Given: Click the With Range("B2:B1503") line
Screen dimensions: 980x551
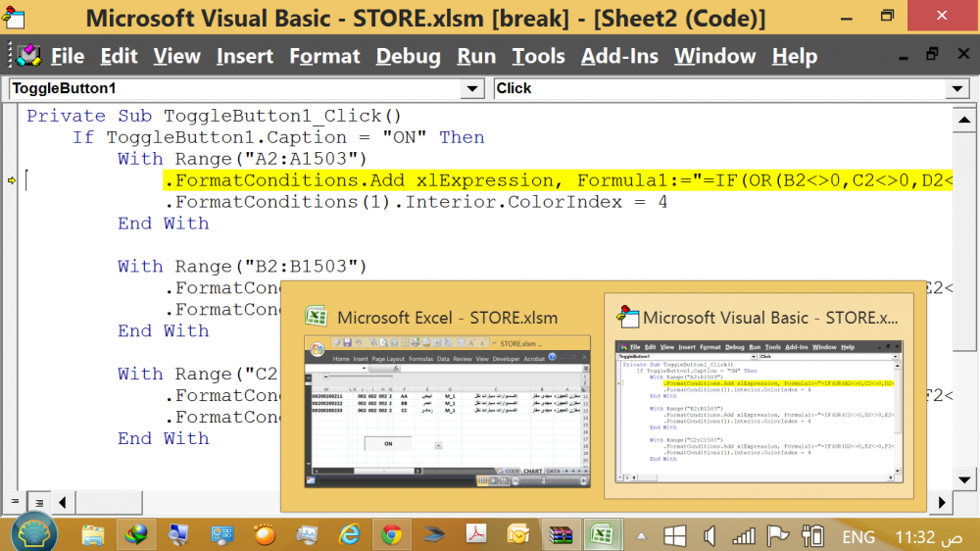Looking at the screenshot, I should tap(242, 267).
